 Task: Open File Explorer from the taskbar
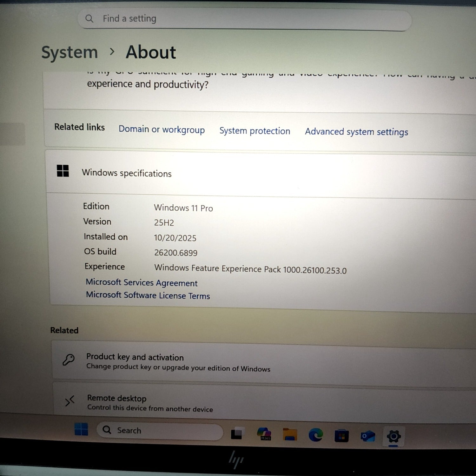click(290, 434)
